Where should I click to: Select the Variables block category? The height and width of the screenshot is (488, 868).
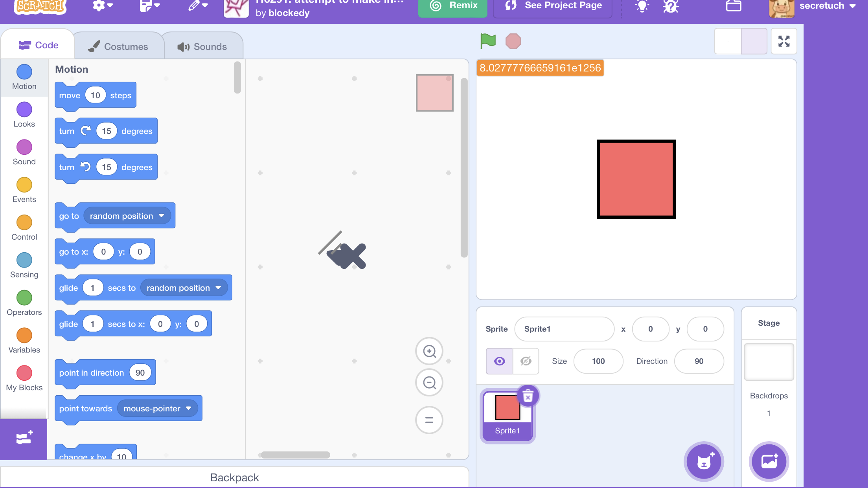[24, 341]
